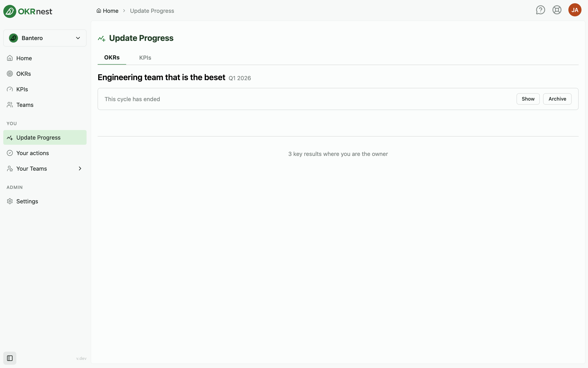Click the Update Progress page heading icon
Viewport: 588px width, 368px height.
[x=102, y=39]
